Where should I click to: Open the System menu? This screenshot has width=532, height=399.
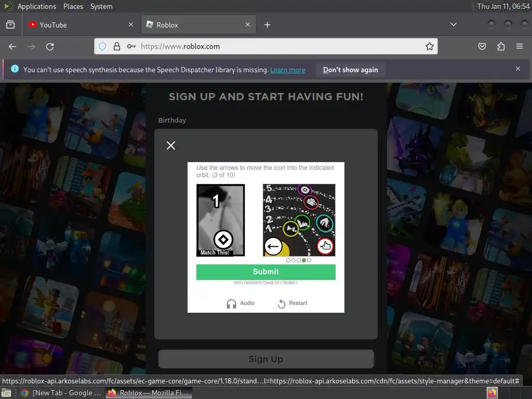101,6
